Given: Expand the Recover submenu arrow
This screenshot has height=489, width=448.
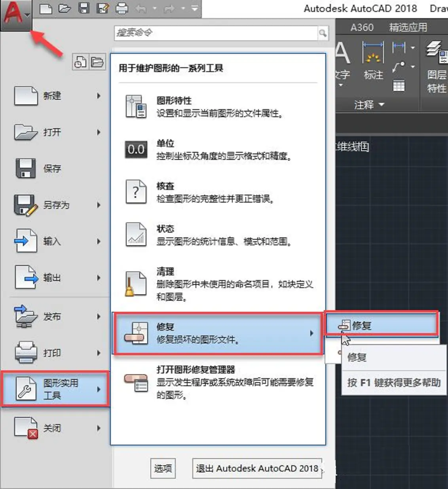Looking at the screenshot, I should 311,333.
